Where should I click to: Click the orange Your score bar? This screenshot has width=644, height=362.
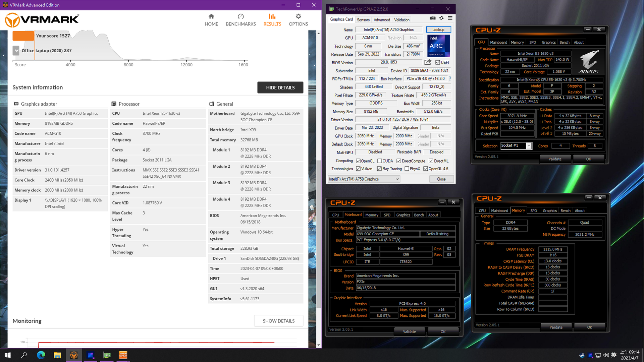point(23,36)
